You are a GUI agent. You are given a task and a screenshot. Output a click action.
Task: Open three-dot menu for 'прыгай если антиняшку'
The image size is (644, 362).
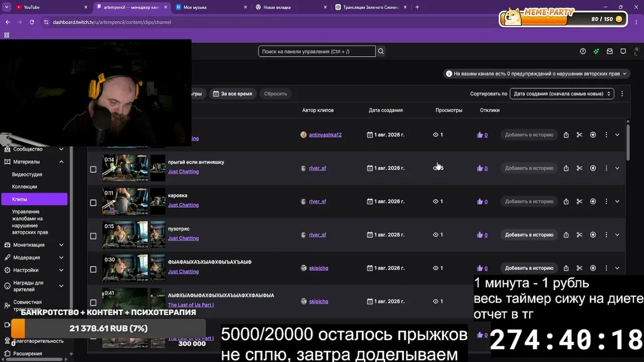coord(606,168)
